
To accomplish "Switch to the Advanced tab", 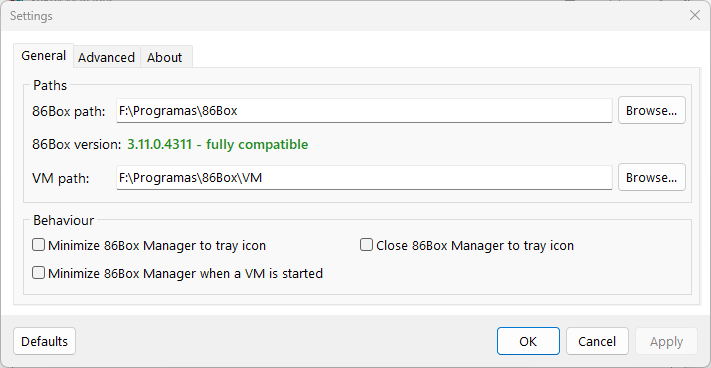I will pos(107,57).
